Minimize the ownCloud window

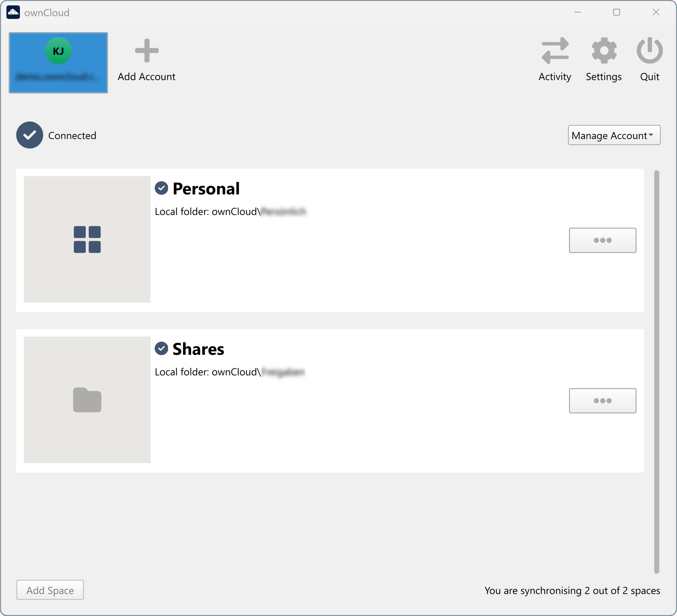click(x=578, y=12)
